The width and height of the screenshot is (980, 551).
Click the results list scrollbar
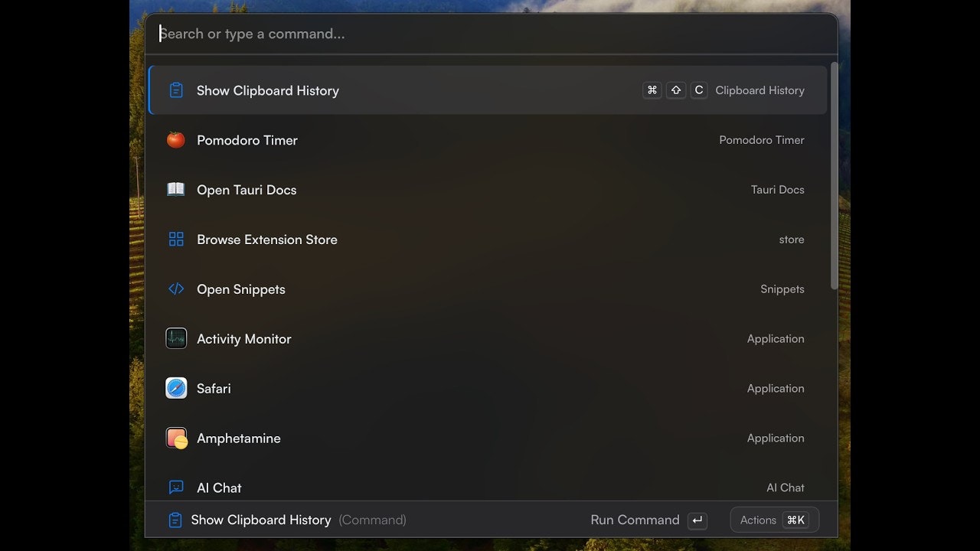(x=834, y=176)
